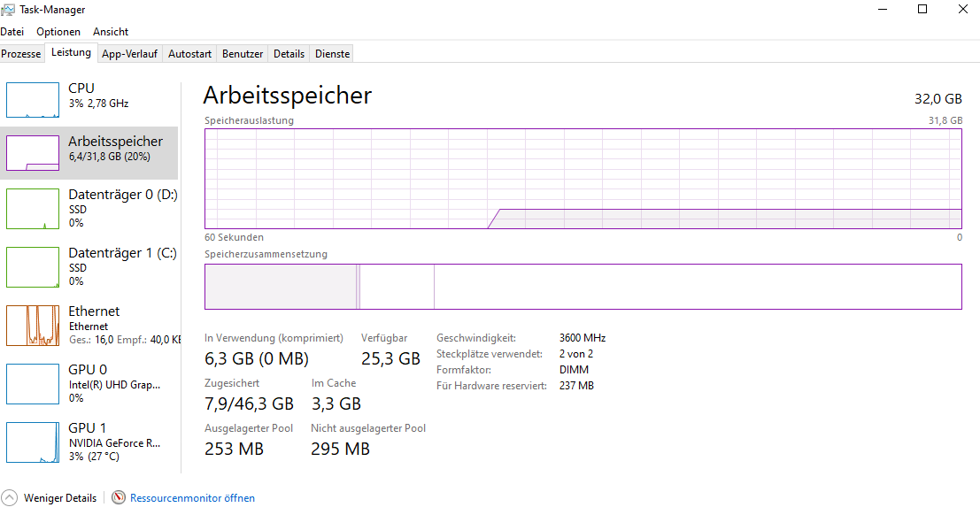Click the Task-Manager app icon in title bar
The height and width of the screenshot is (515, 980).
tap(9, 9)
